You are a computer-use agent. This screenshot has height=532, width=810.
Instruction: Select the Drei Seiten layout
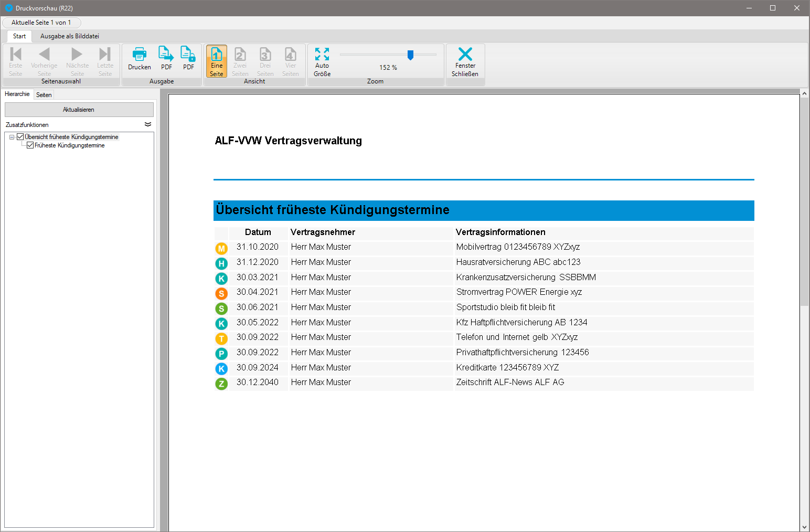click(265, 61)
